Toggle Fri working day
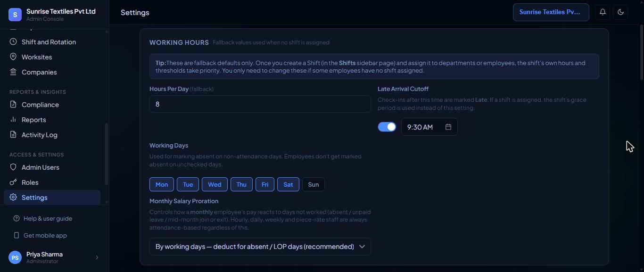 [x=265, y=184]
